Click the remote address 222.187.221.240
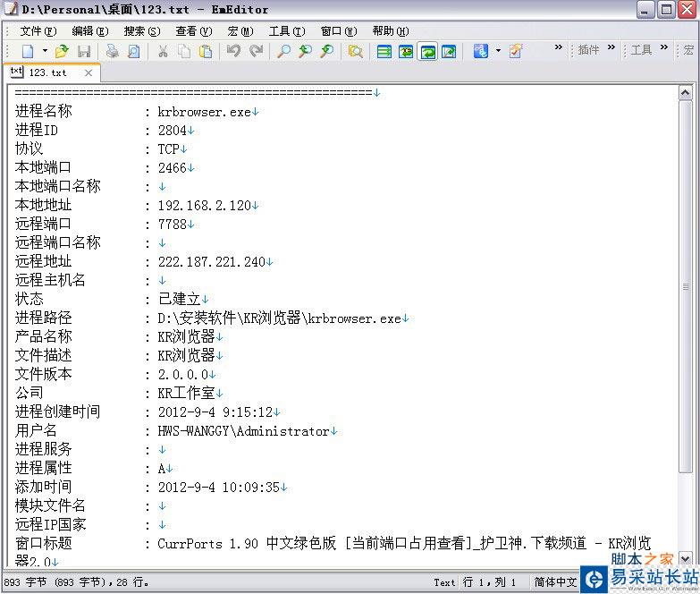Viewport: 700px width, 594px height. click(212, 262)
